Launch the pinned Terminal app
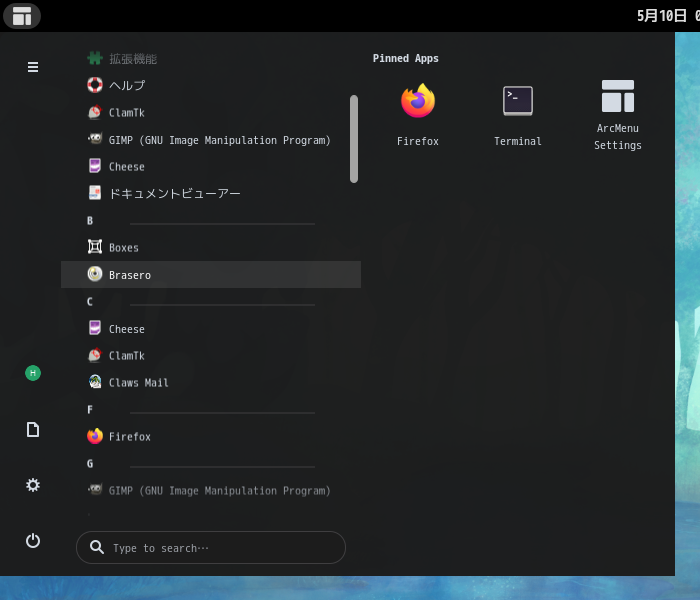 click(x=517, y=115)
